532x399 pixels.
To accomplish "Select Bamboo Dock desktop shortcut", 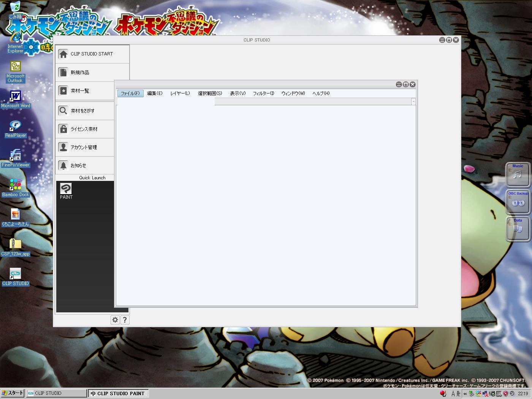I will 15,188.
